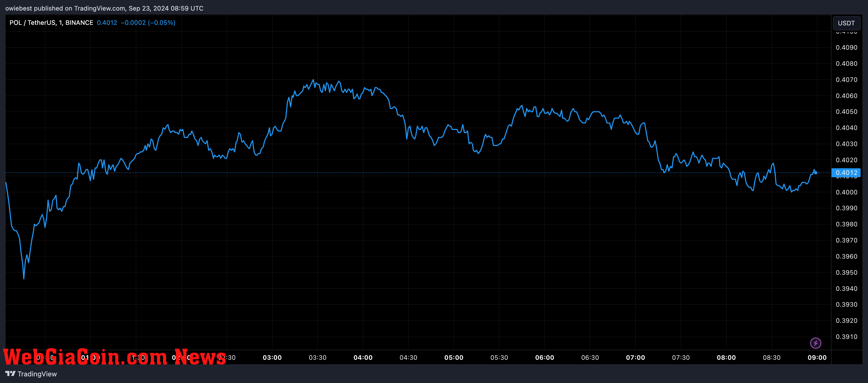Viewport: 868px width, 383px height.
Task: Click the 06:00 time axis label
Action: point(544,357)
